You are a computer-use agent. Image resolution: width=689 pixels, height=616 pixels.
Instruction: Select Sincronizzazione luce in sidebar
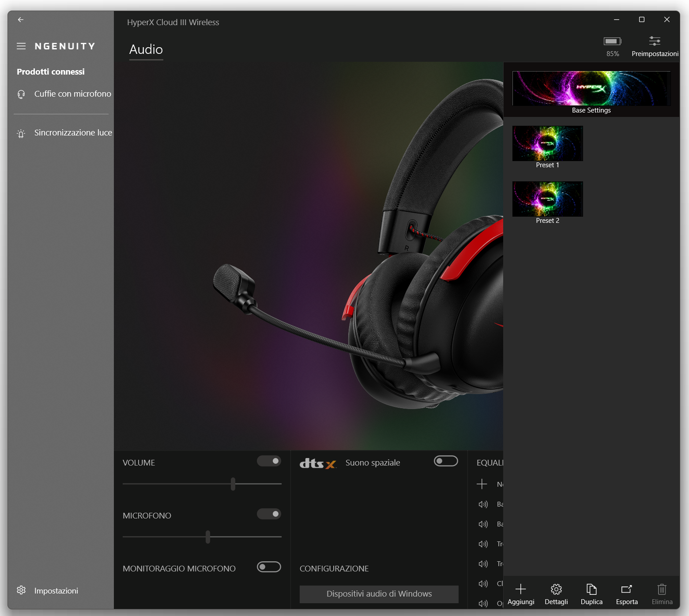coord(61,133)
